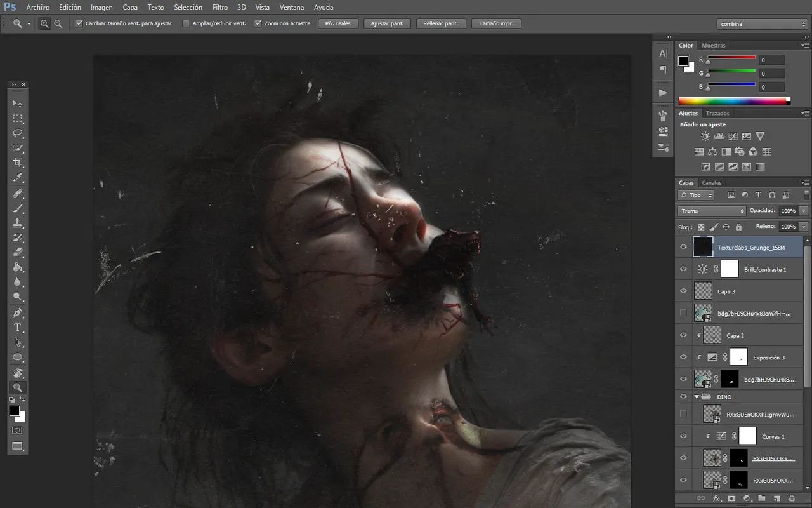Open the Zoom tool preset picker arrow
This screenshot has width=812, height=508.
click(29, 24)
